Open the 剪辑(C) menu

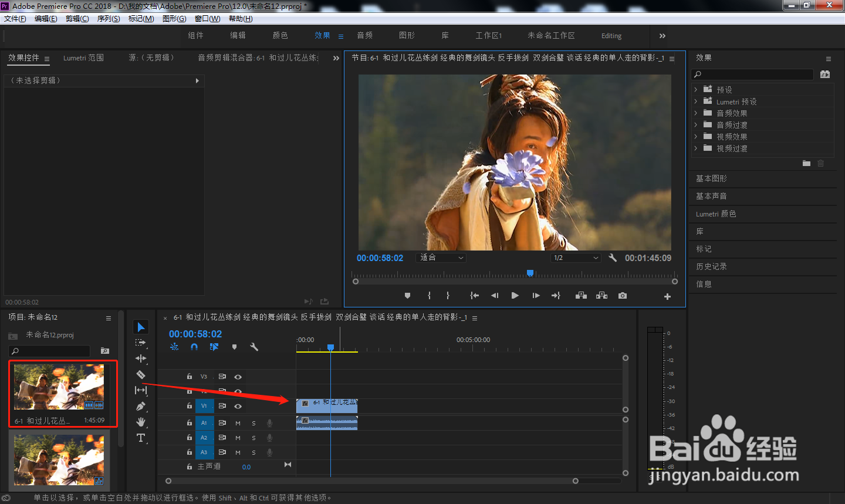coord(77,19)
